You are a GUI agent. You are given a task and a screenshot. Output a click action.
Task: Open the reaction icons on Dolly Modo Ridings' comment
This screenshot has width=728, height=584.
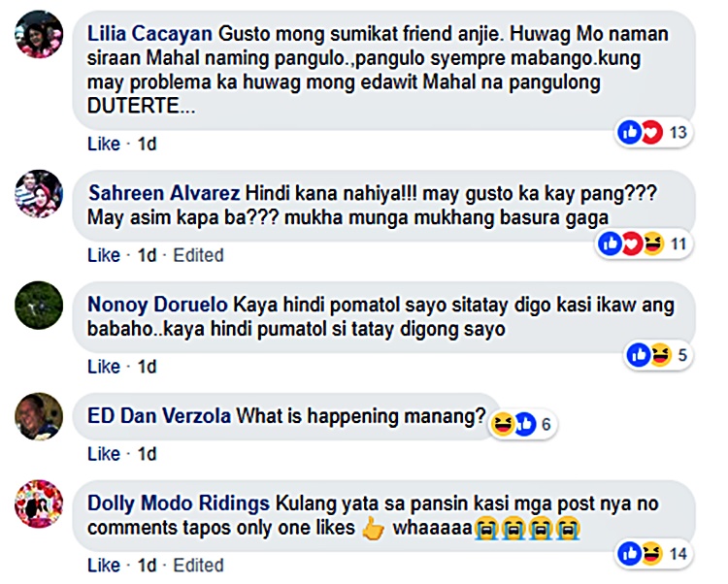tap(653, 553)
